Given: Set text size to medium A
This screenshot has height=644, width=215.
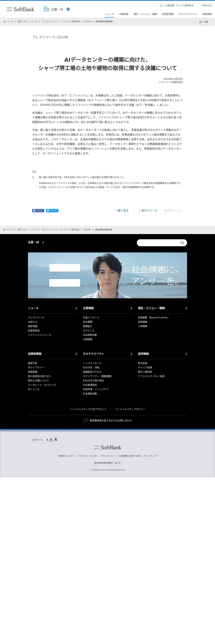Looking at the screenshot, I should coord(51,440).
